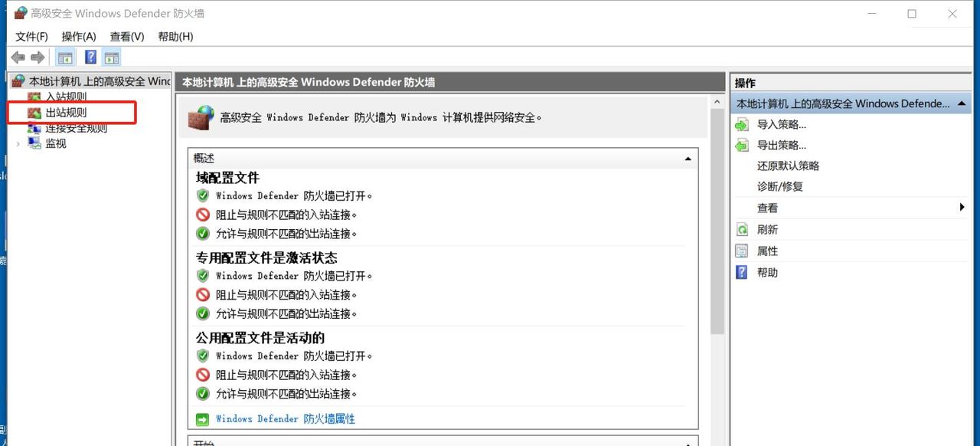Click 导入策略 in actions pane
Viewport: 980px width, 446px height.
click(x=782, y=124)
